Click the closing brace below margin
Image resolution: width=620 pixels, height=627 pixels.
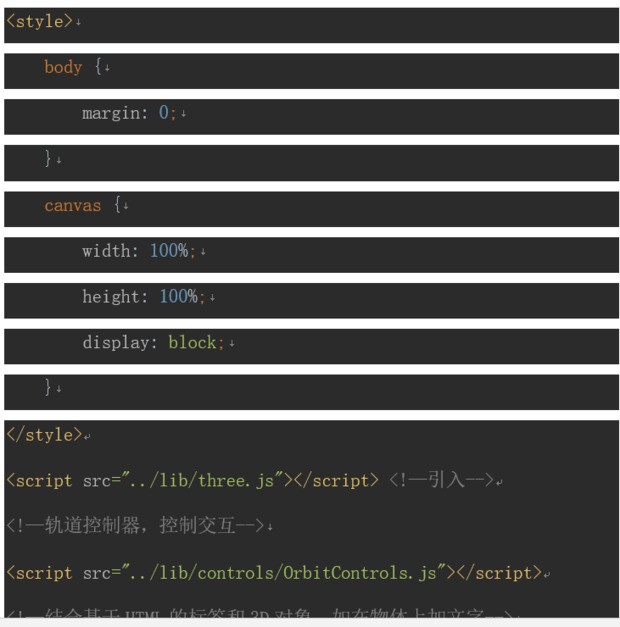point(47,159)
